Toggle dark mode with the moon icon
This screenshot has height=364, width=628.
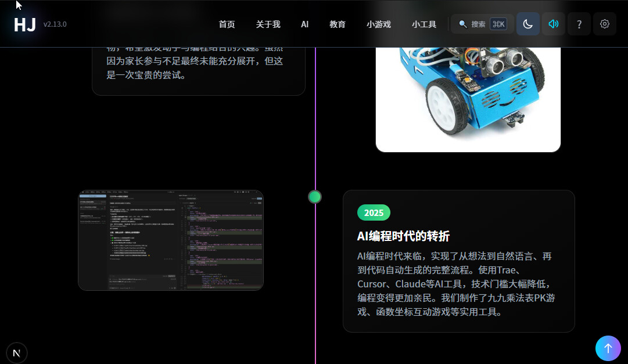[527, 24]
